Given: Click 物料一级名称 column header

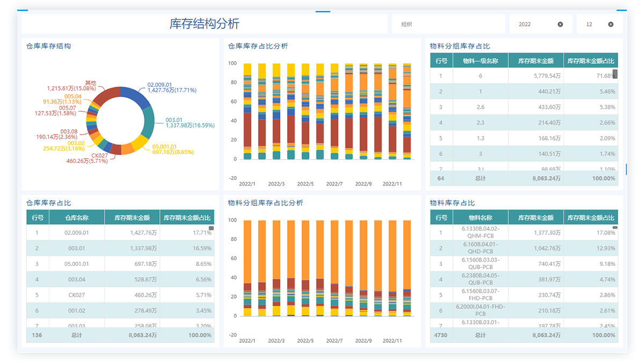Looking at the screenshot, I should point(480,61).
